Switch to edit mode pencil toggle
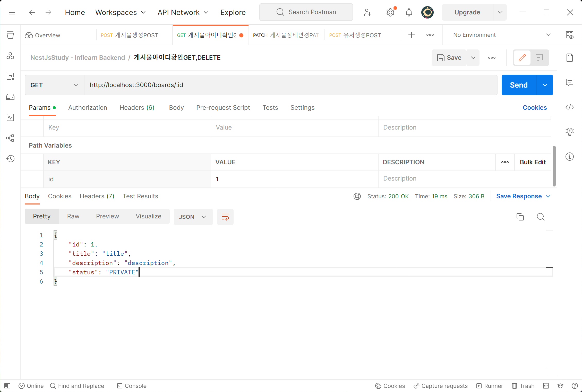 point(522,58)
